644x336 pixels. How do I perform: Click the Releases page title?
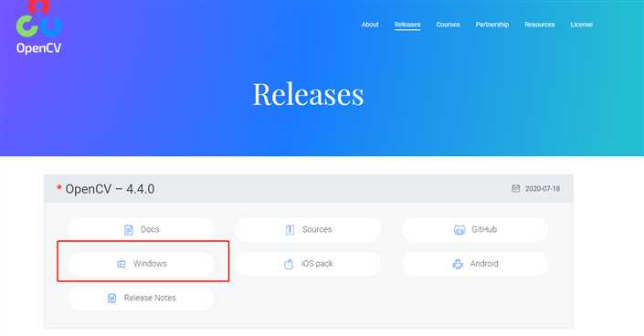coord(308,94)
